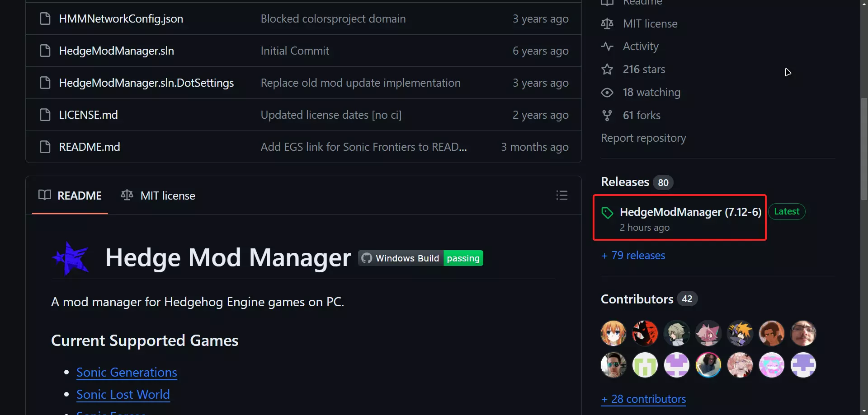View the 216 stars list

pos(644,69)
